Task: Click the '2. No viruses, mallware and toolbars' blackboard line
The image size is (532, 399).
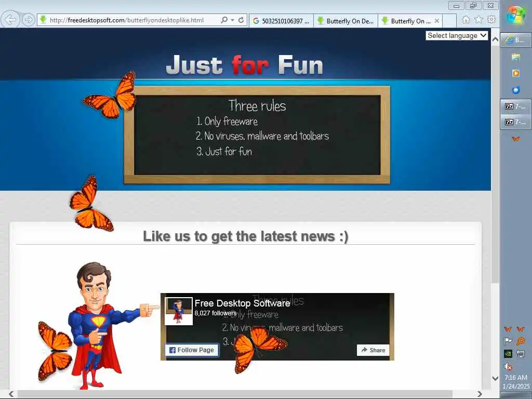Action: pyautogui.click(x=262, y=136)
